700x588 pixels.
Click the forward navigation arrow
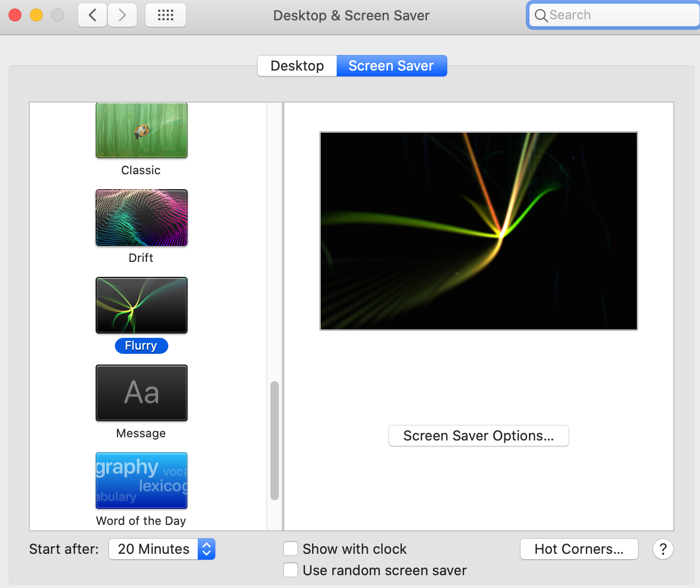click(x=122, y=15)
